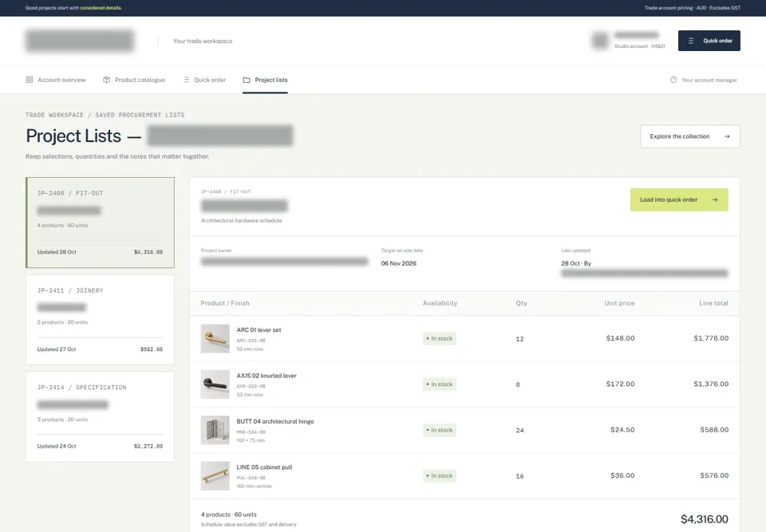Click the LINE 05 cabinet pull name
The width and height of the screenshot is (766, 532).
click(x=264, y=467)
